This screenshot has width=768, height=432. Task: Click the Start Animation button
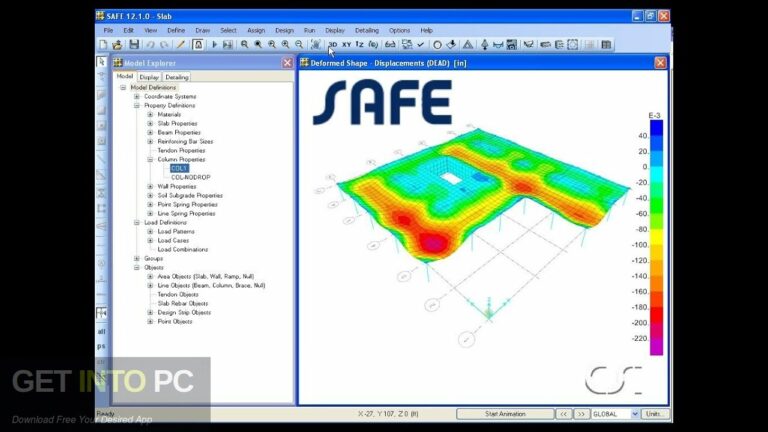click(x=505, y=414)
